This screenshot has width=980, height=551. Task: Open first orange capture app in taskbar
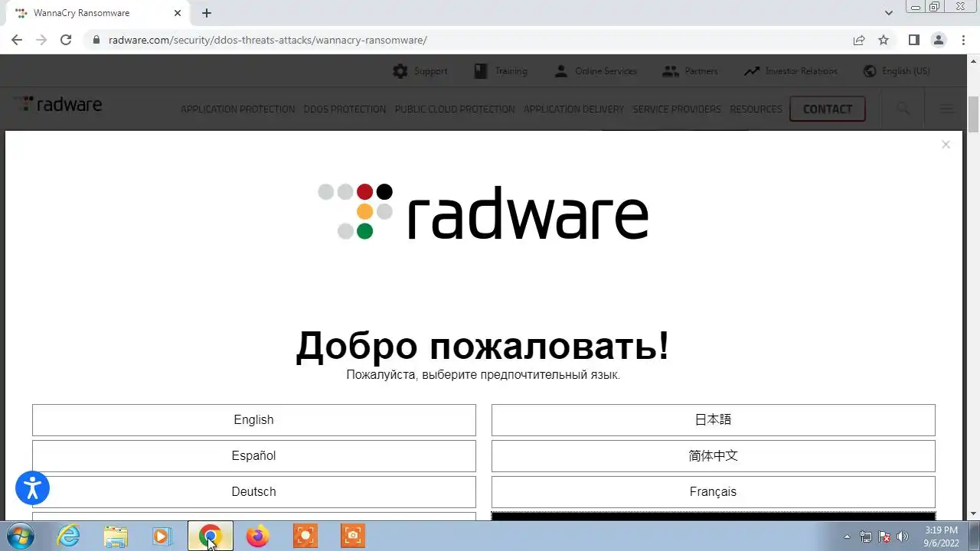point(305,536)
